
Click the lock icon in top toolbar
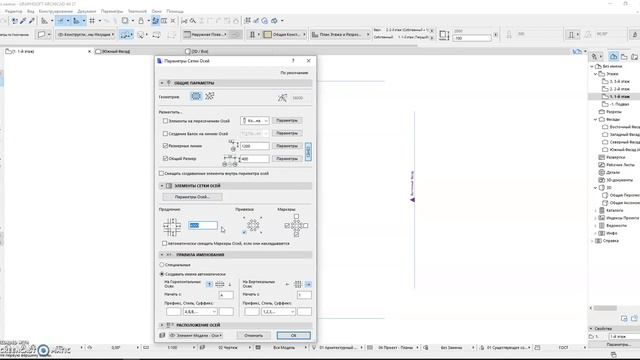[141, 20]
